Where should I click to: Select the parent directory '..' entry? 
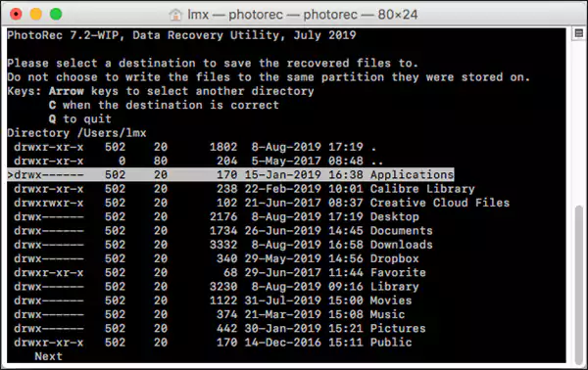(199, 162)
